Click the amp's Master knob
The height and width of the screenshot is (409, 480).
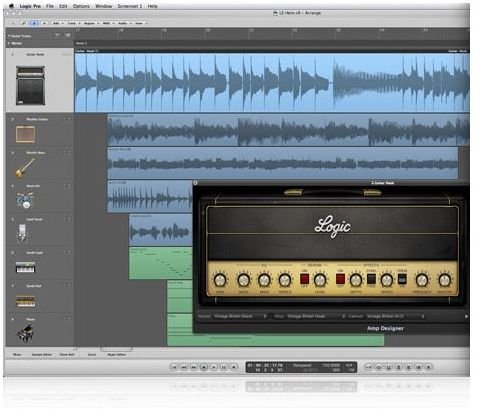[444, 280]
